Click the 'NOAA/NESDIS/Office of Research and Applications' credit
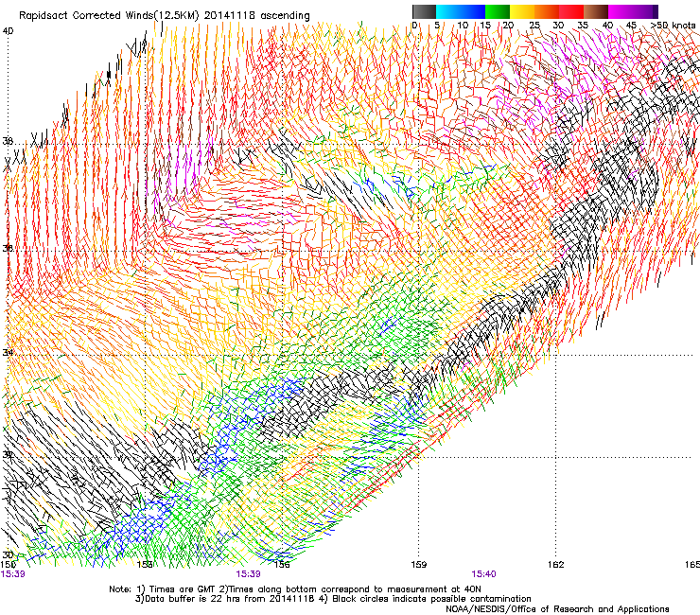The width and height of the screenshot is (700, 615). pyautogui.click(x=557, y=609)
